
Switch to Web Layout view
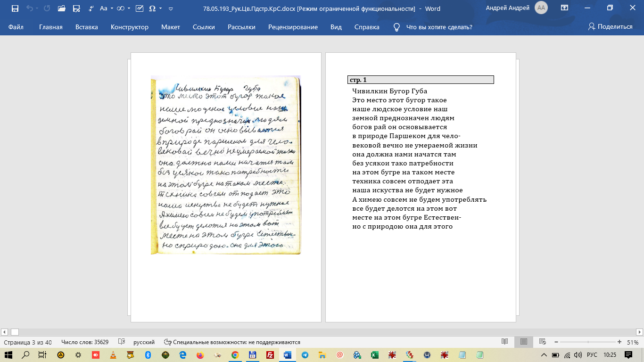[x=542, y=342]
